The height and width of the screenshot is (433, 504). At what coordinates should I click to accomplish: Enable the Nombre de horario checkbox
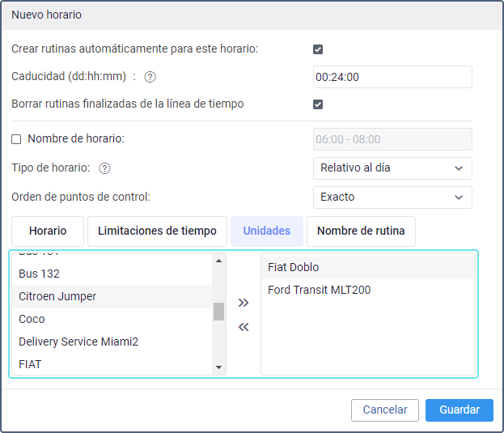tap(16, 139)
